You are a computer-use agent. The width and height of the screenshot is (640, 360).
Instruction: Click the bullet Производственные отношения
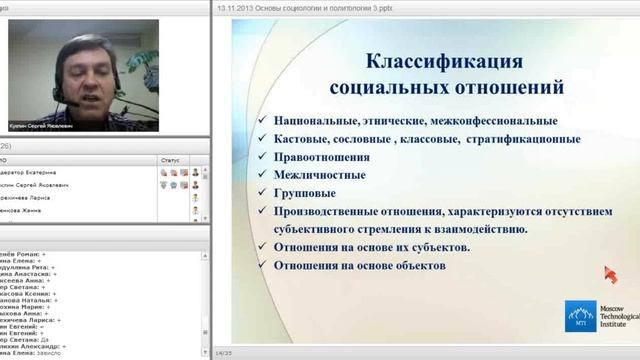click(443, 220)
